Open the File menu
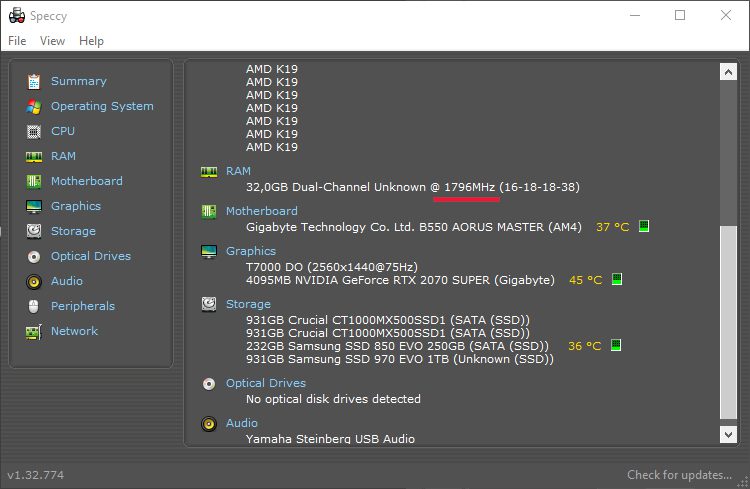Image resolution: width=750 pixels, height=489 pixels. 17,41
